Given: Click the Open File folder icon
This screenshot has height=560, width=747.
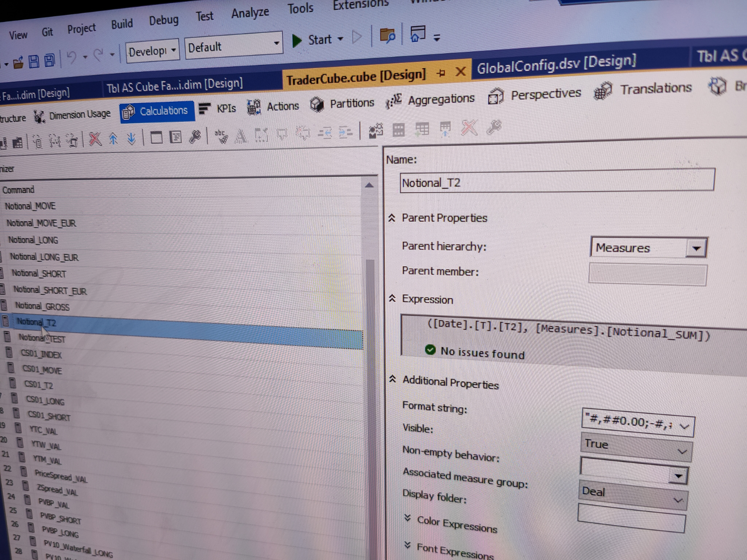Looking at the screenshot, I should coord(18,62).
